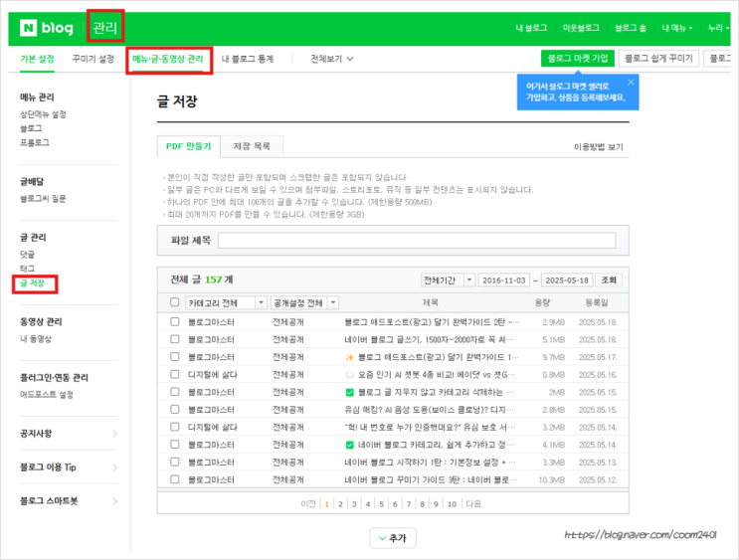Go to page 2 of list

click(340, 504)
